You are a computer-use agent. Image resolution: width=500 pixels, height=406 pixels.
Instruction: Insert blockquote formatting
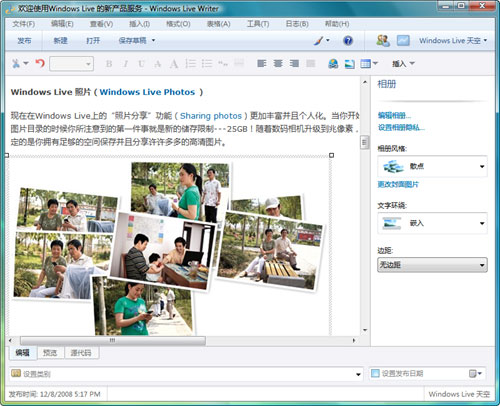pyautogui.click(x=223, y=63)
